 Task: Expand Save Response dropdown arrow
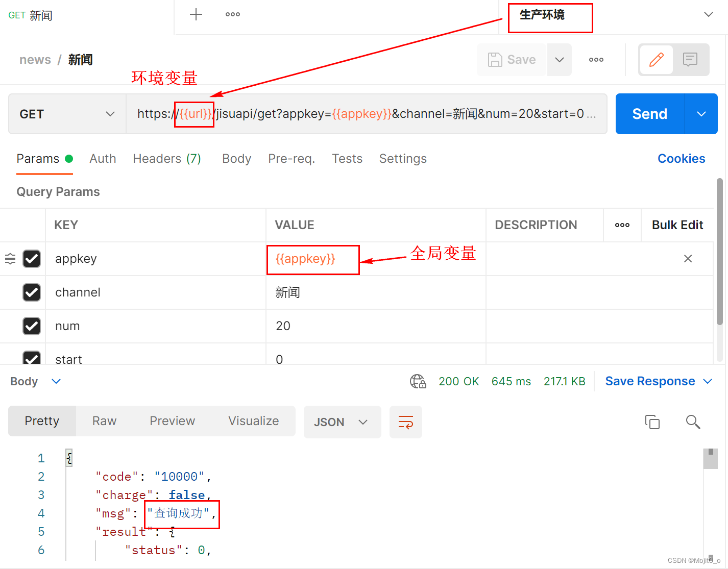(x=708, y=381)
